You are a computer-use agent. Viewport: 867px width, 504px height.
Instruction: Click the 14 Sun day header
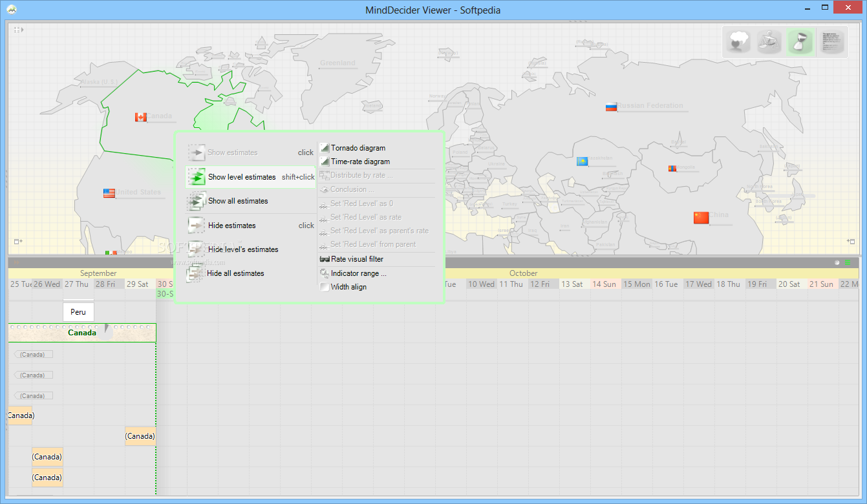pyautogui.click(x=606, y=284)
